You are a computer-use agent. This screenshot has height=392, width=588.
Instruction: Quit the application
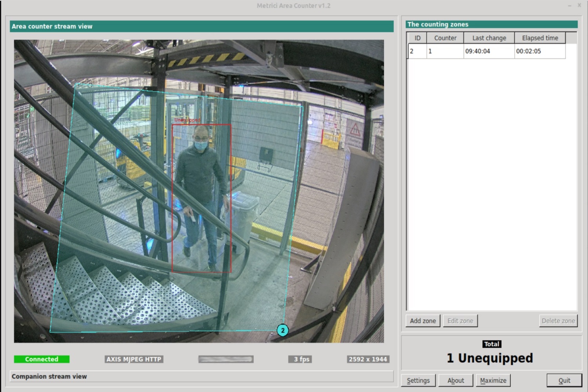point(564,380)
